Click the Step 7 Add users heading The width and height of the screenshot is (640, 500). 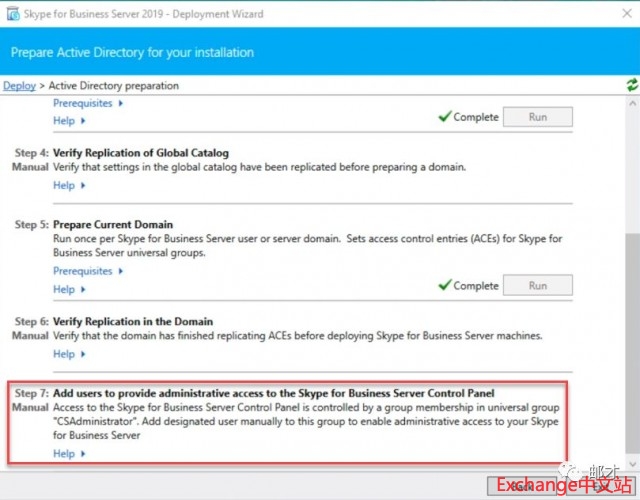(x=273, y=393)
